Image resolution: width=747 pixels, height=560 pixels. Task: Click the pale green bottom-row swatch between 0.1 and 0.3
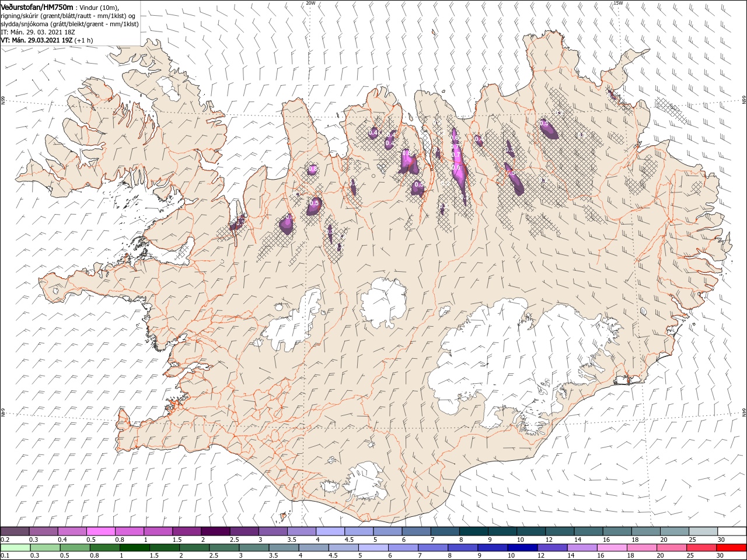pos(16,548)
